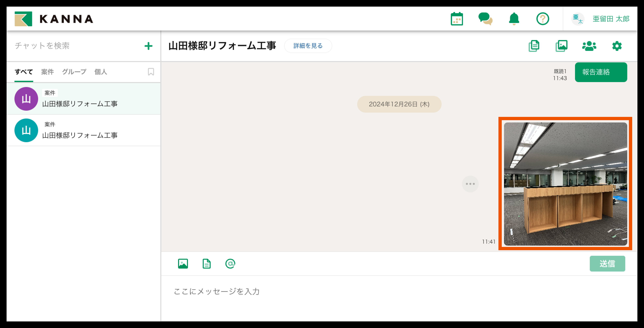Attach a file using document icon
Screen dimensions: 644x328
[207, 263]
